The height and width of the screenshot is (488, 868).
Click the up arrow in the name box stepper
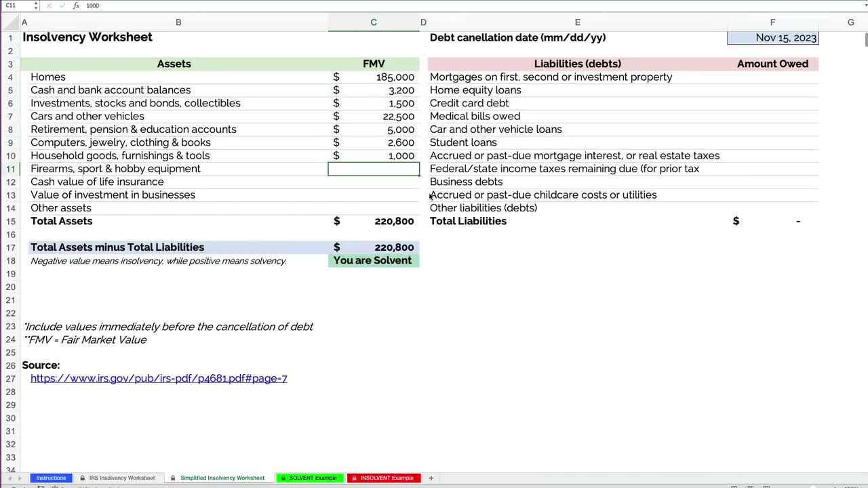[35, 3]
